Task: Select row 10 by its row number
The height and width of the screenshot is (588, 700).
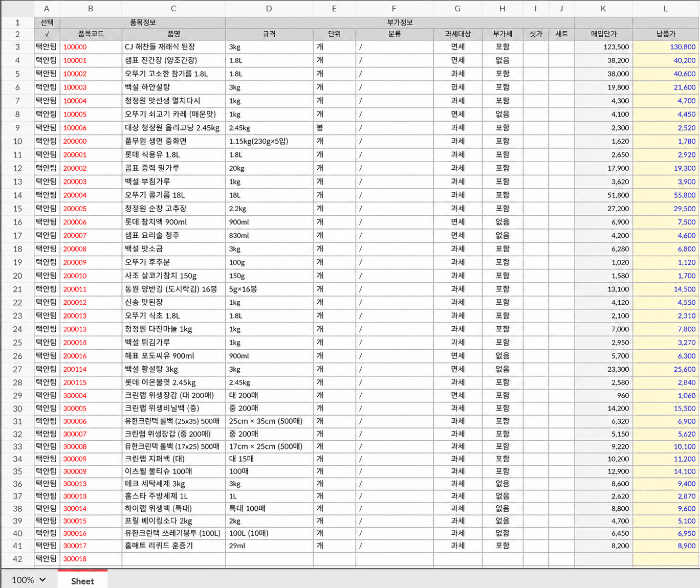Action: pyautogui.click(x=17, y=141)
